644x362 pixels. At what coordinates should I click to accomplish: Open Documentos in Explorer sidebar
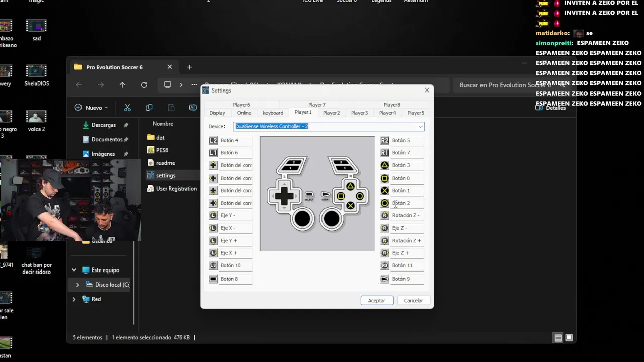(107, 139)
